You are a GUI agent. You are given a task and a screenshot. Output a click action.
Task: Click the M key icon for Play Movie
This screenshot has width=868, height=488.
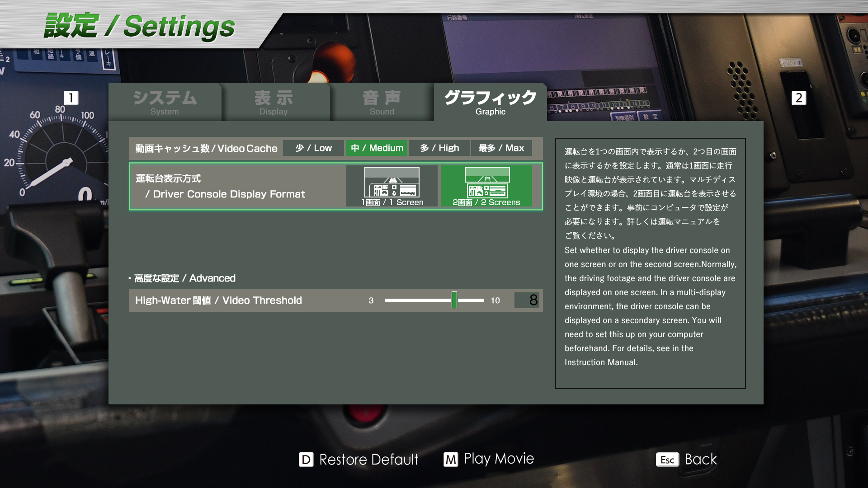(x=451, y=460)
